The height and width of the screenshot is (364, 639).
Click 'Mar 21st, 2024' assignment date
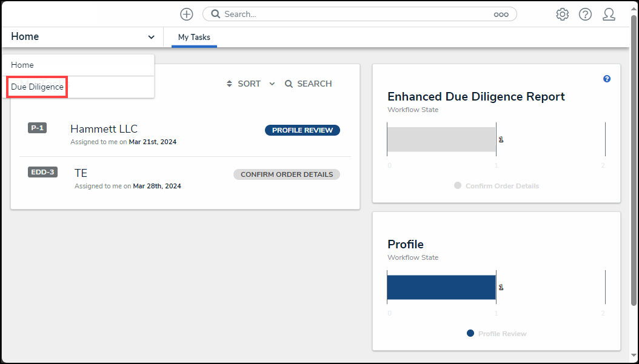(153, 142)
